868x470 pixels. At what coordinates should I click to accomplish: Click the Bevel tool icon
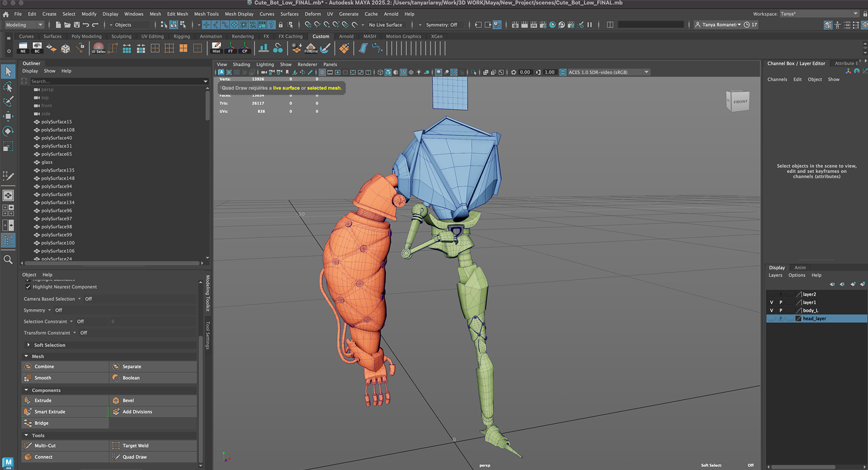[116, 400]
